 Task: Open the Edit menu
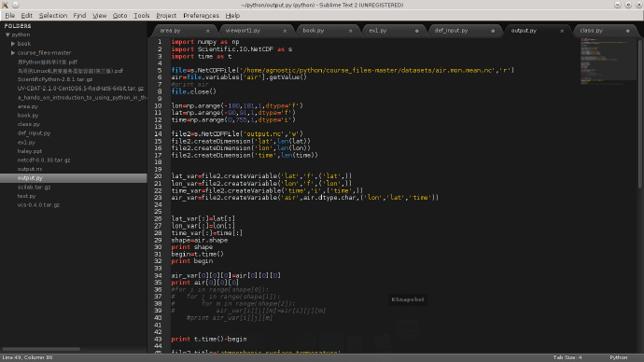point(27,16)
